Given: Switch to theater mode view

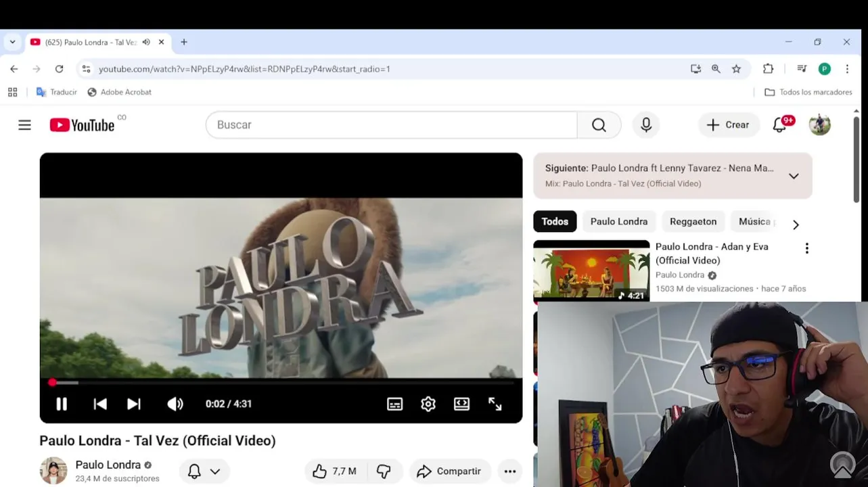Looking at the screenshot, I should click(461, 404).
